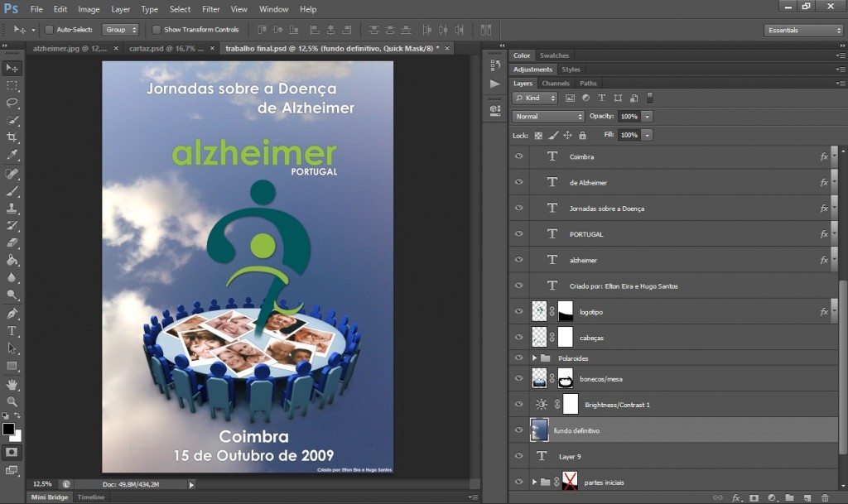848x504 pixels.
Task: Select the Lasso tool
Action: (x=12, y=103)
